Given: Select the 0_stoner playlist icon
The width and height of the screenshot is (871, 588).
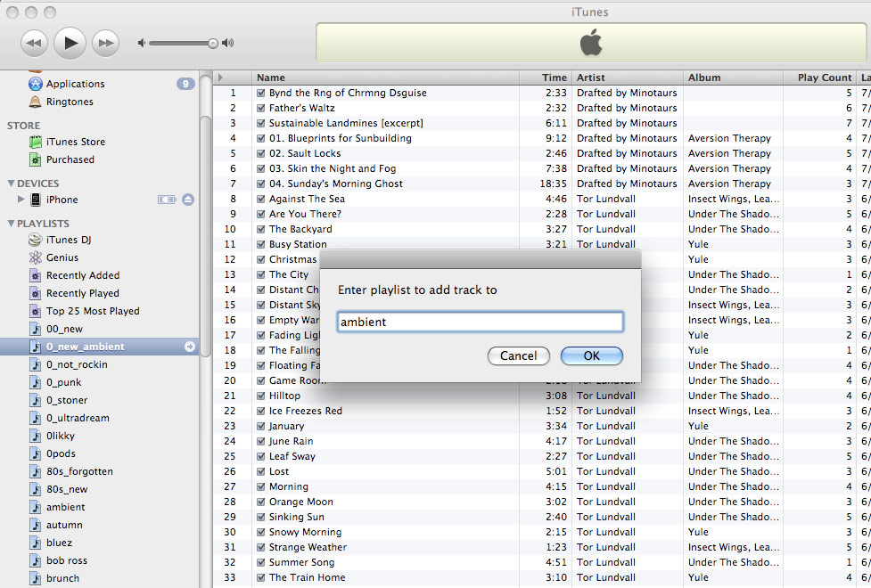Looking at the screenshot, I should click(36, 400).
